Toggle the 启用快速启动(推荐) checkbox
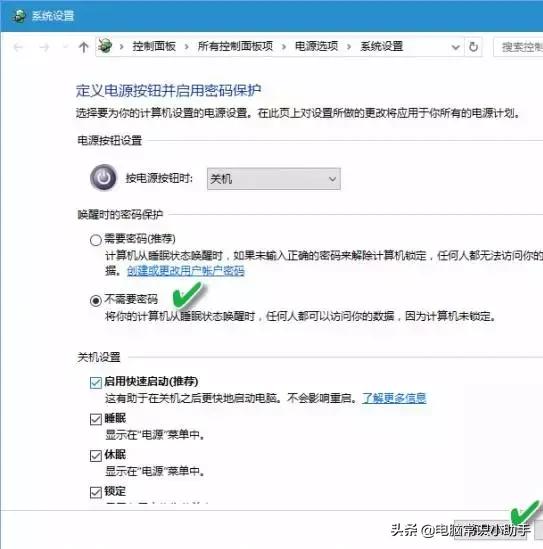This screenshot has width=543, height=549. (96, 383)
